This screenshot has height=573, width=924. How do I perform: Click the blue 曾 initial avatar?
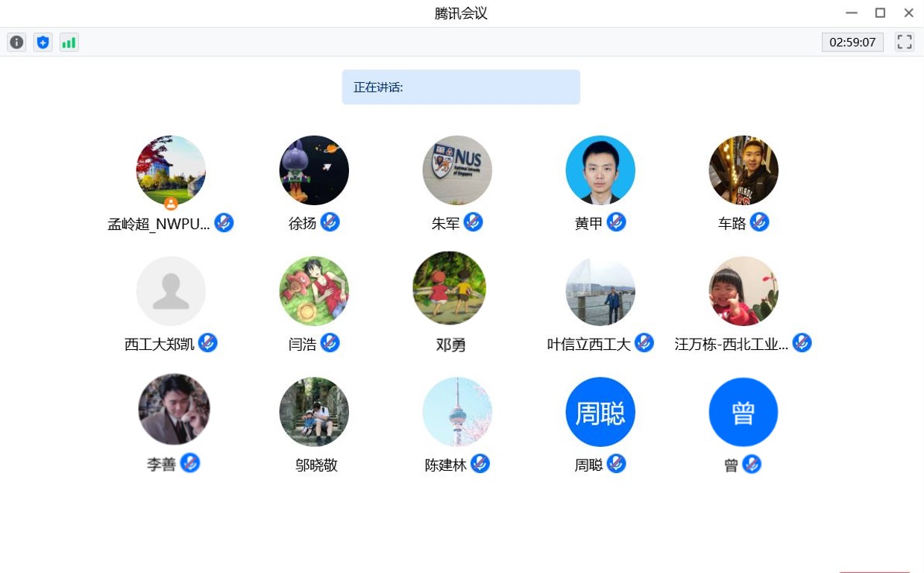pos(743,412)
